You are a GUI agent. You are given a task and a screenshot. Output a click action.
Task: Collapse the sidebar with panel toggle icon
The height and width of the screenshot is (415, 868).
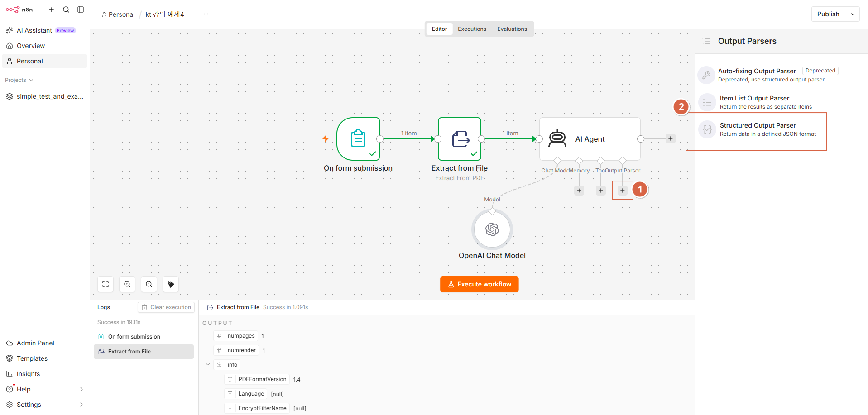[81, 10]
